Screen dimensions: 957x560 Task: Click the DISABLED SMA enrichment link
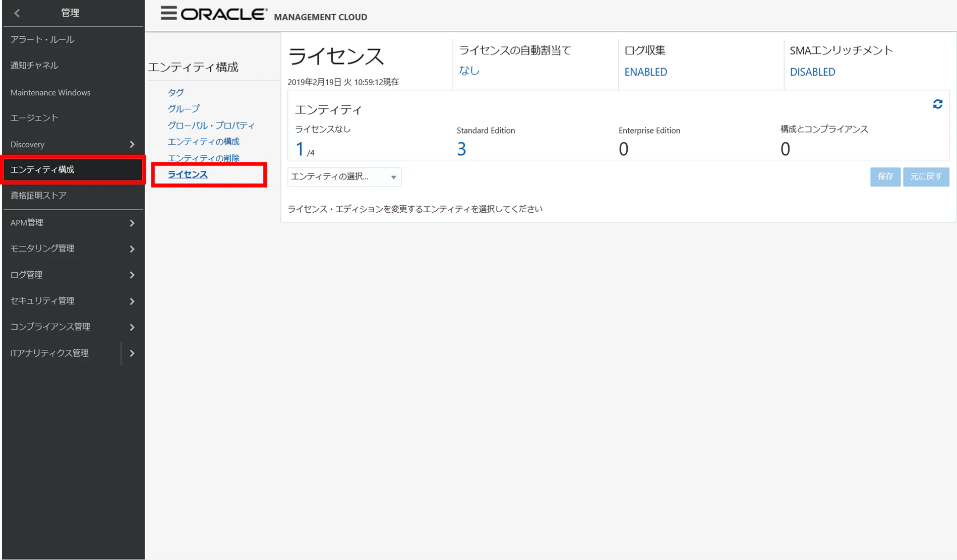coord(812,72)
